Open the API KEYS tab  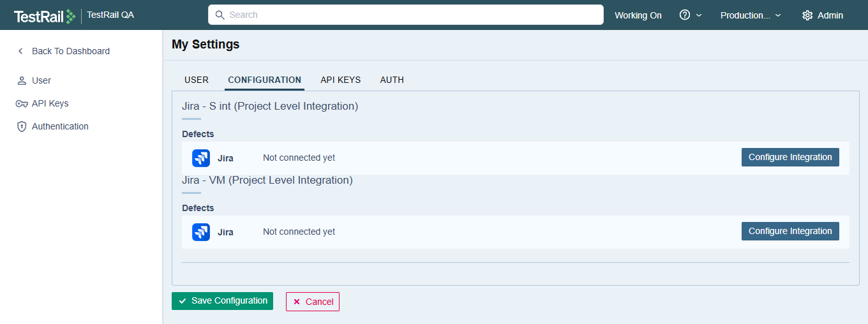point(340,80)
